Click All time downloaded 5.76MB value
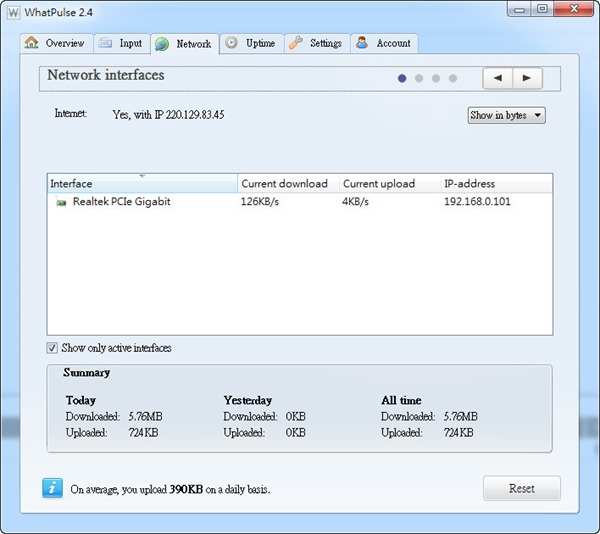600x534 pixels. pos(460,416)
